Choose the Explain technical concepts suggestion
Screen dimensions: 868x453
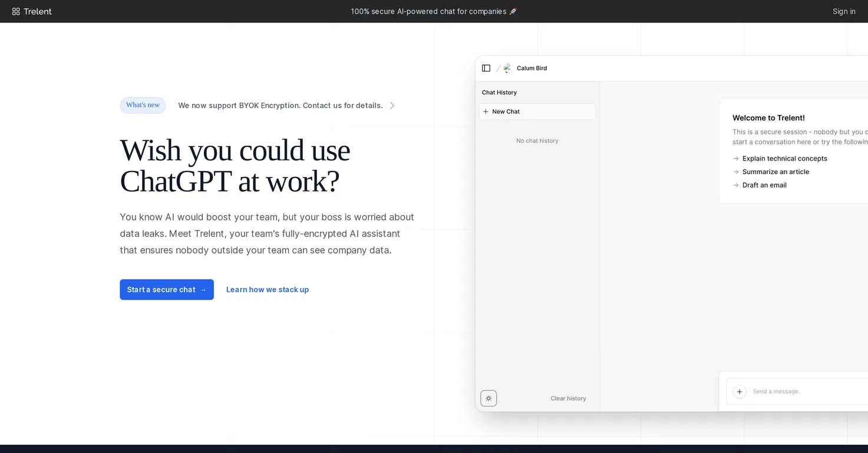pyautogui.click(x=785, y=159)
